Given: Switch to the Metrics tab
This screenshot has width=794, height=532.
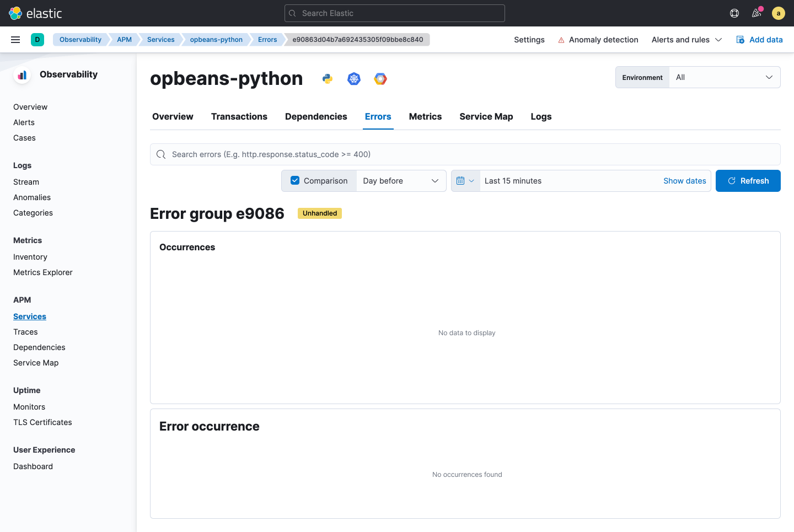Looking at the screenshot, I should (425, 116).
